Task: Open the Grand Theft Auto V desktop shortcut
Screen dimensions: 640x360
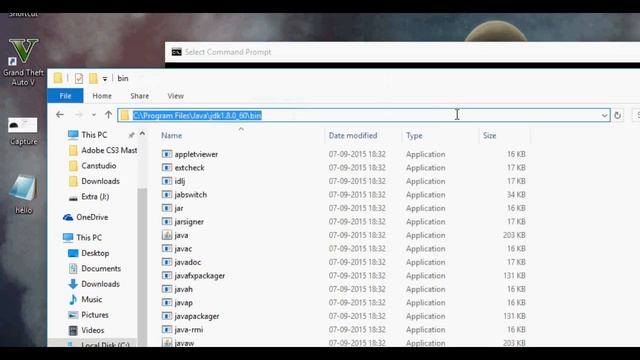Action: click(x=23, y=62)
